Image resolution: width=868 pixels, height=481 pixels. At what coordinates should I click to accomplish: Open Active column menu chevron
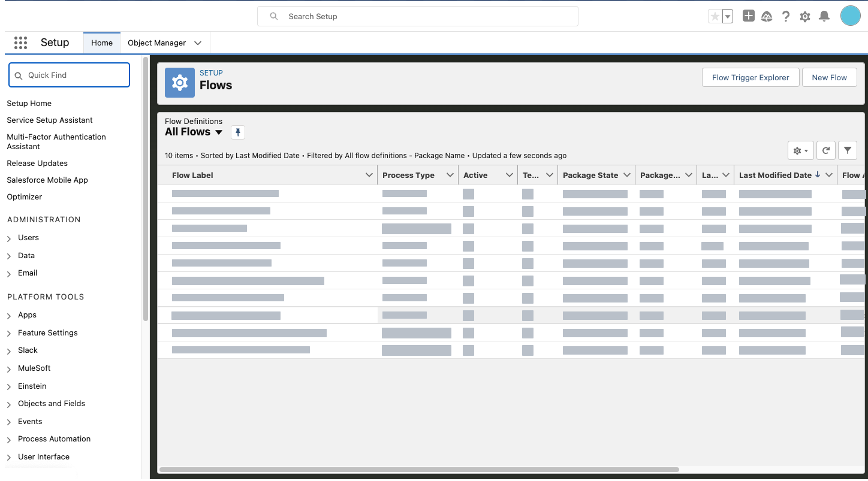pos(510,175)
